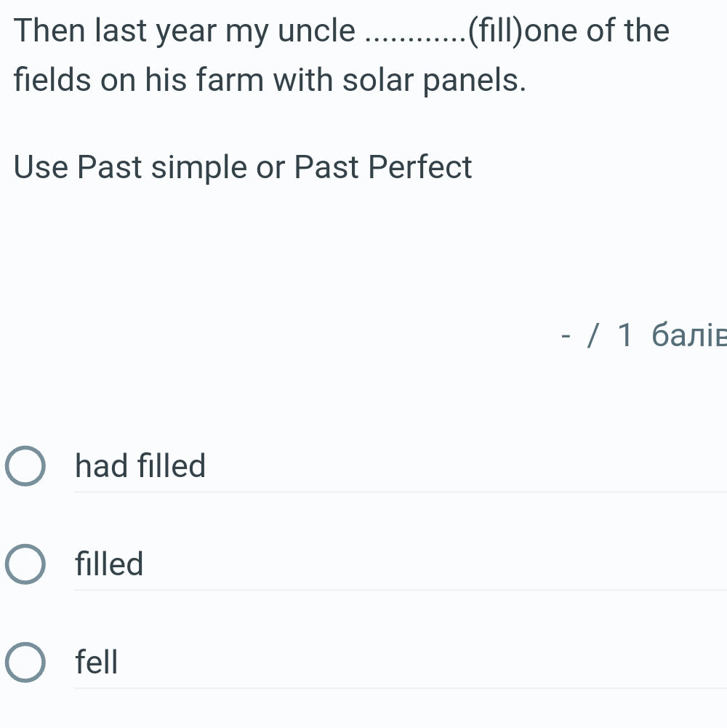Click the "Use Past simple or Past Perfect" instruction

243,167
